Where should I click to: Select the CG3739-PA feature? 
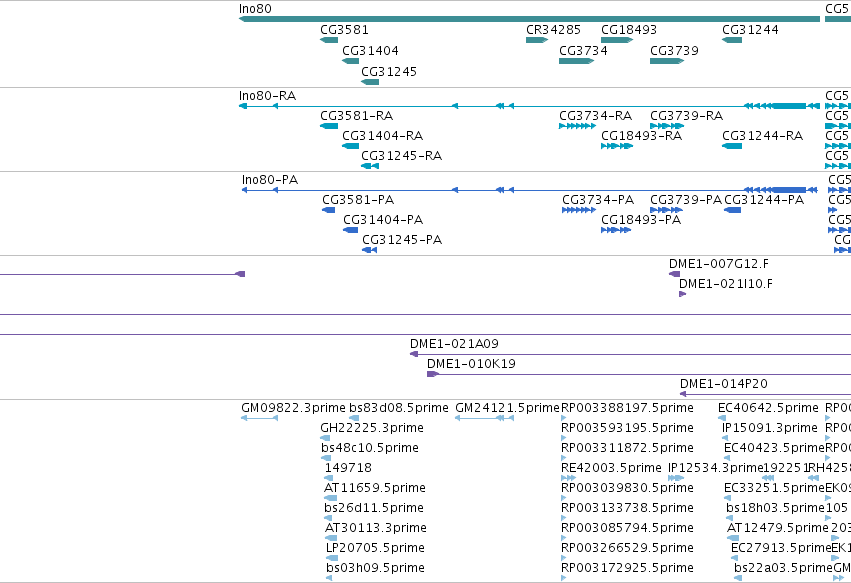point(666,210)
